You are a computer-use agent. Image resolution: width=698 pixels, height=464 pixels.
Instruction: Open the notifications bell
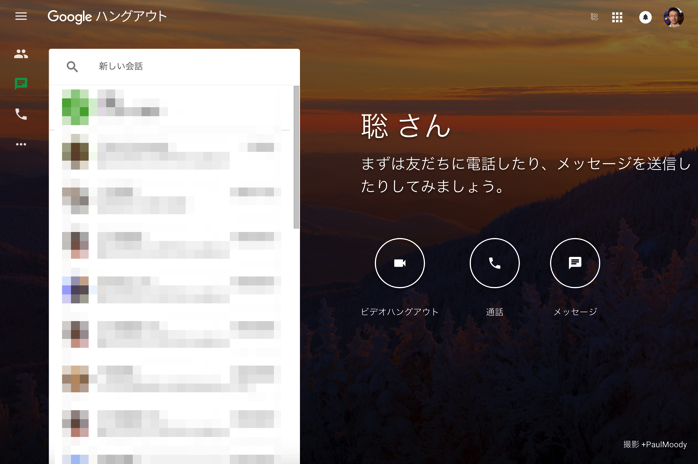coord(645,17)
